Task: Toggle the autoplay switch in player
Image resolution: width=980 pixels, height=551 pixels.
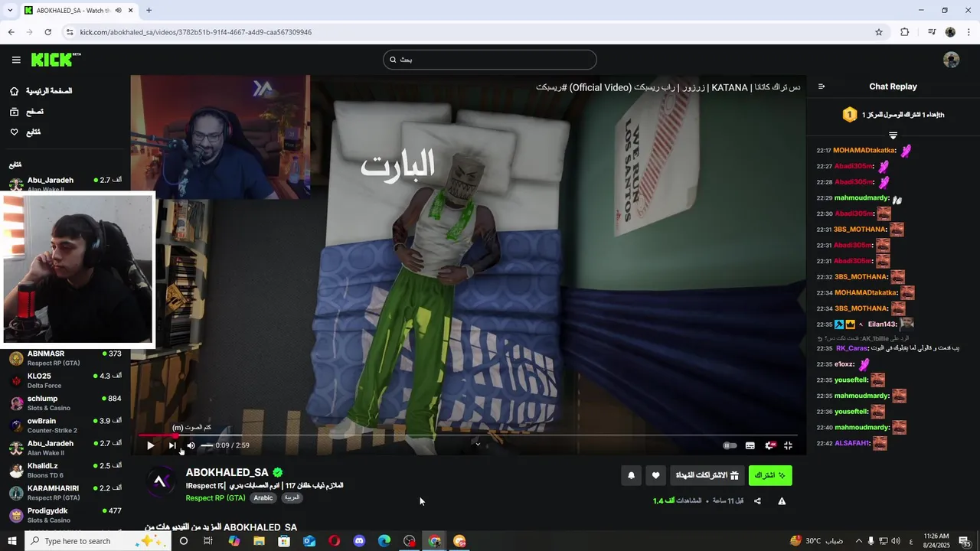Action: tap(730, 445)
